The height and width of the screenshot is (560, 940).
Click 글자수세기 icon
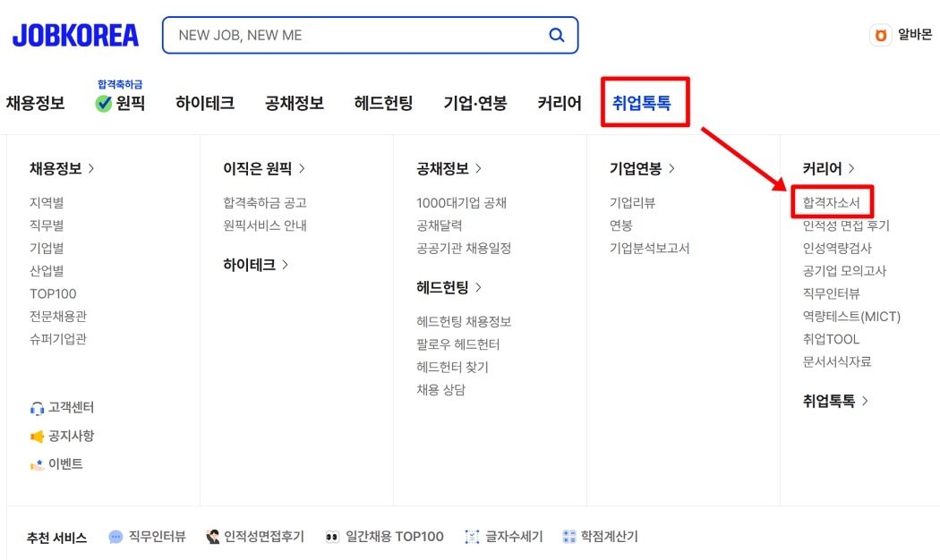[473, 538]
